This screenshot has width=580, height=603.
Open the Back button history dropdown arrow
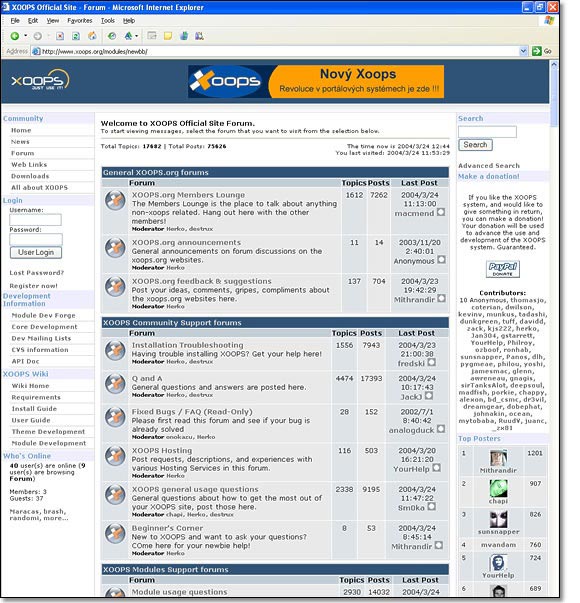click(x=26, y=36)
